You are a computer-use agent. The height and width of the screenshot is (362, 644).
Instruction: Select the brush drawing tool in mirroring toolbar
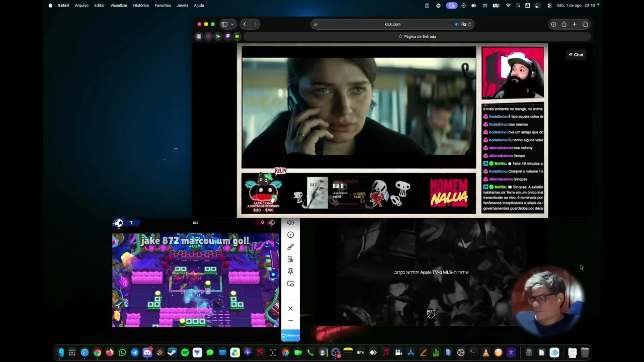pyautogui.click(x=290, y=247)
